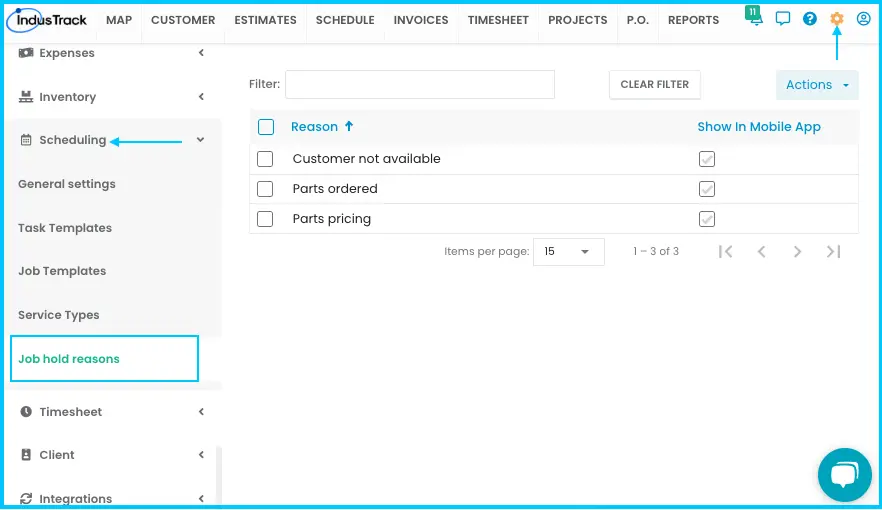This screenshot has width=882, height=510.
Task: Open Job Templates in sidebar
Action: click(62, 271)
